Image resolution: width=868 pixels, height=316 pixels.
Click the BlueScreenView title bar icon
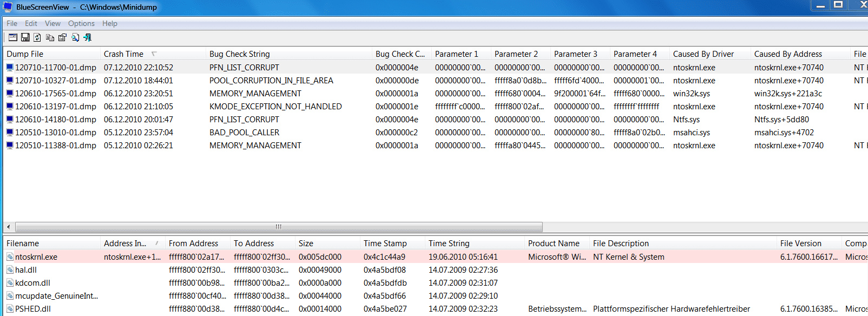8,7
